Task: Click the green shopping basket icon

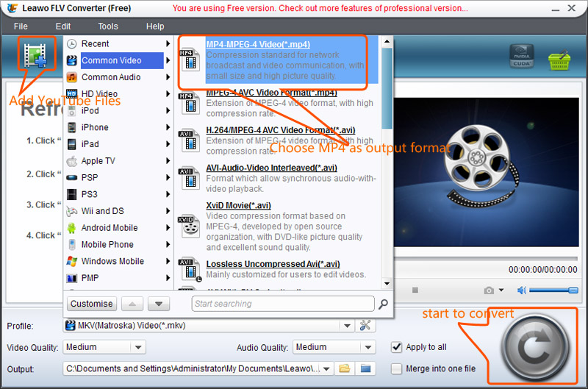Action: [559, 60]
